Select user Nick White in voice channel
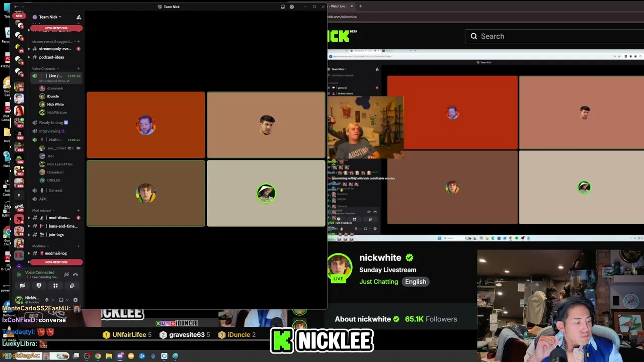Screen dimensions: 644x362 60,105
